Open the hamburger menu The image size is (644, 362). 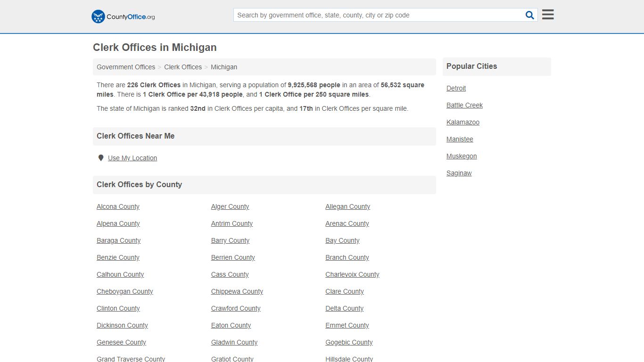point(548,15)
